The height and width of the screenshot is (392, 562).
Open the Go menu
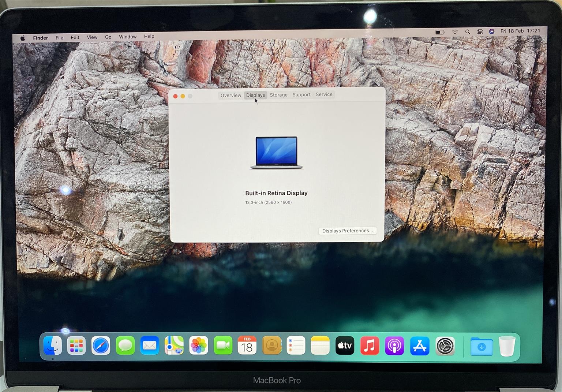coord(108,37)
